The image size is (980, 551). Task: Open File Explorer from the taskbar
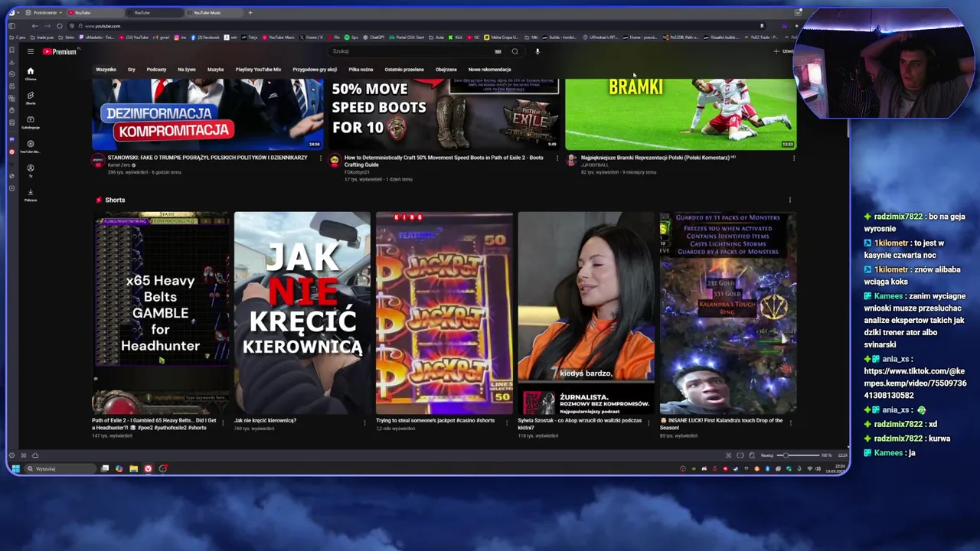[133, 468]
